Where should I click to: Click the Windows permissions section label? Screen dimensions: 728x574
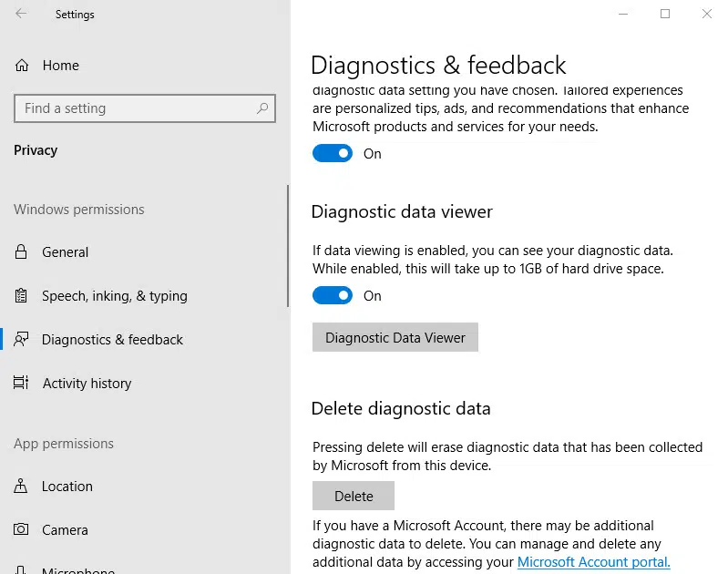click(79, 210)
